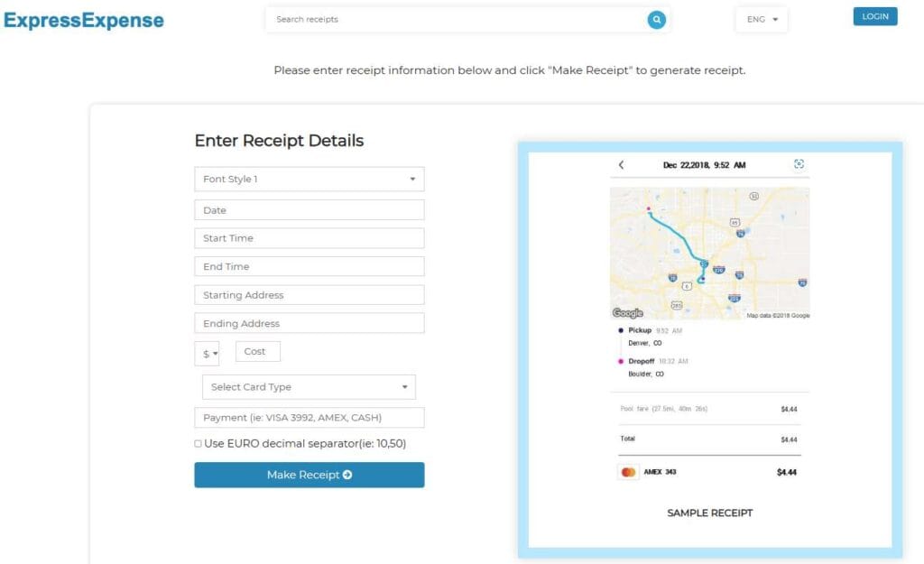Click the scan icon atop the sample receipt
Image resolution: width=924 pixels, height=564 pixels.
(799, 164)
